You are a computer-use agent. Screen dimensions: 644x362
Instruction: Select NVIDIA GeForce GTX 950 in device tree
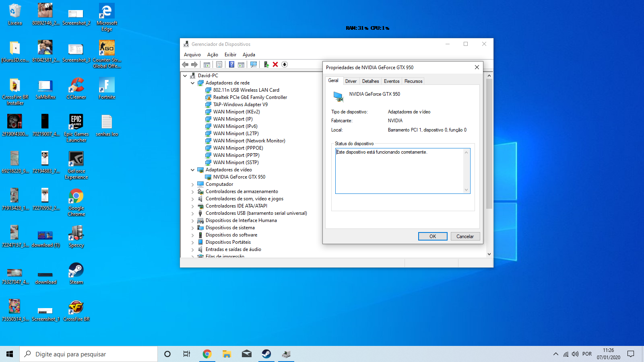(x=239, y=177)
